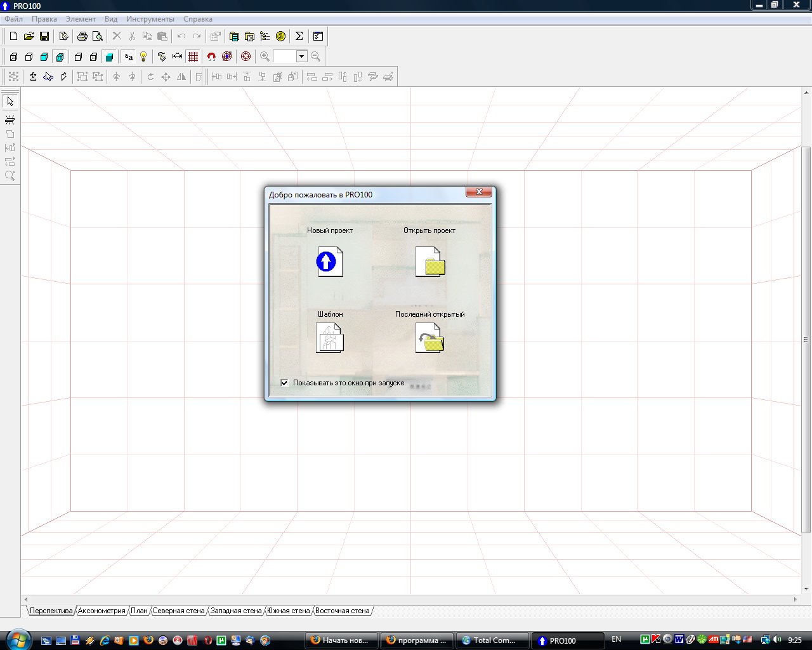Open print preview from the toolbar
The height and width of the screenshot is (650, 812).
pyautogui.click(x=97, y=36)
